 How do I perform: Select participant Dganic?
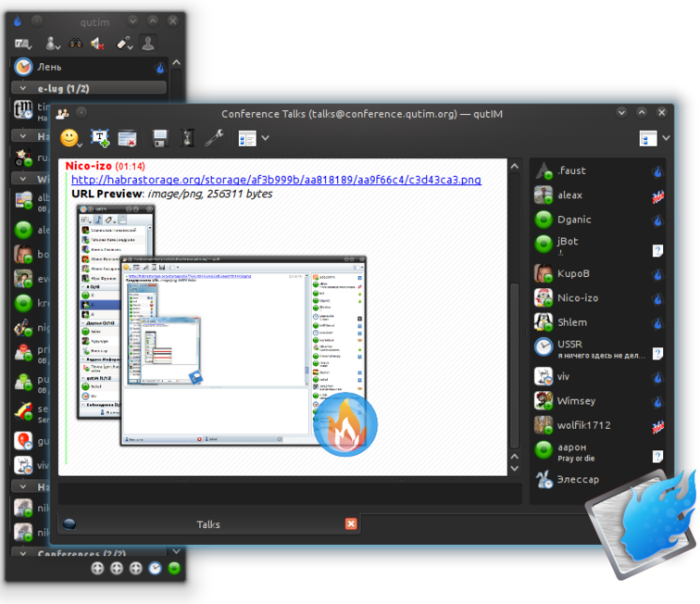(x=599, y=220)
